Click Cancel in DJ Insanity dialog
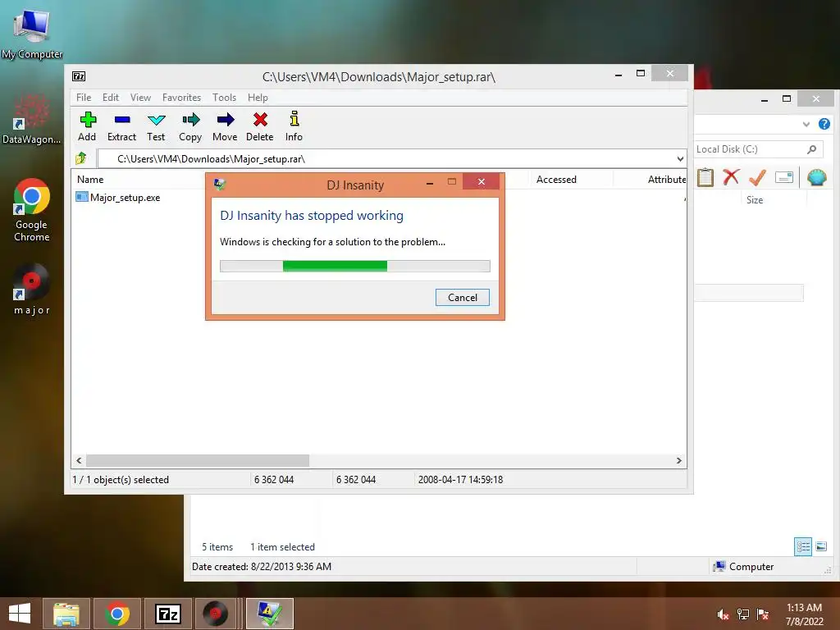840x630 pixels. pyautogui.click(x=463, y=297)
